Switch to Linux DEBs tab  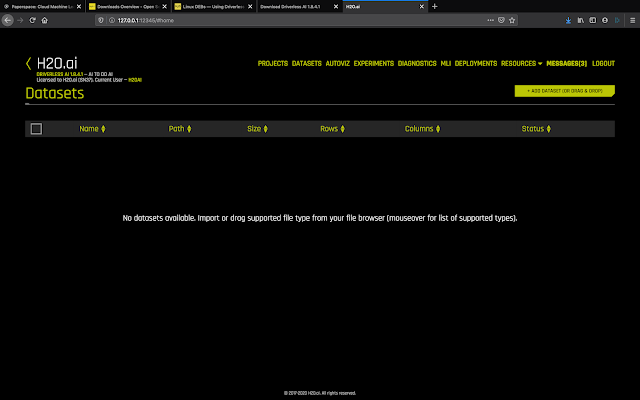click(213, 7)
